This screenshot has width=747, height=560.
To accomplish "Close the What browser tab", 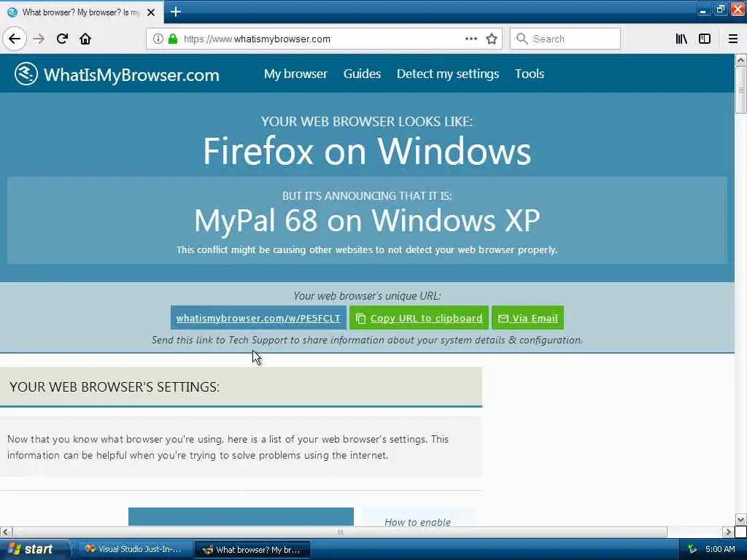I will pos(151,12).
